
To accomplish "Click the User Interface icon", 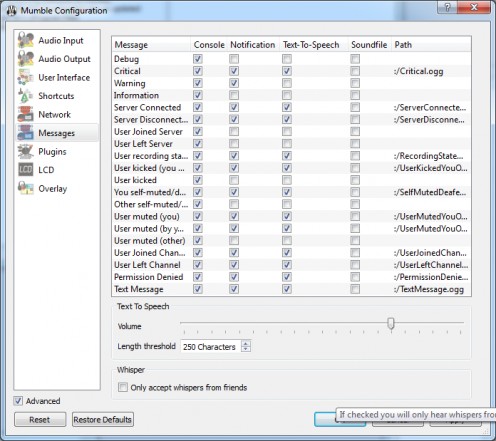I will pos(26,77).
